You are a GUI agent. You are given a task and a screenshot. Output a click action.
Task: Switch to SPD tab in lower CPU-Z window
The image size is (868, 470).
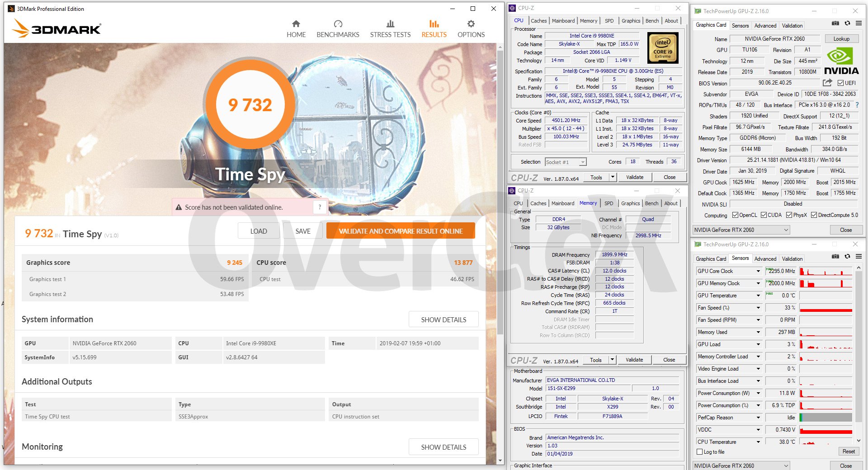(609, 203)
